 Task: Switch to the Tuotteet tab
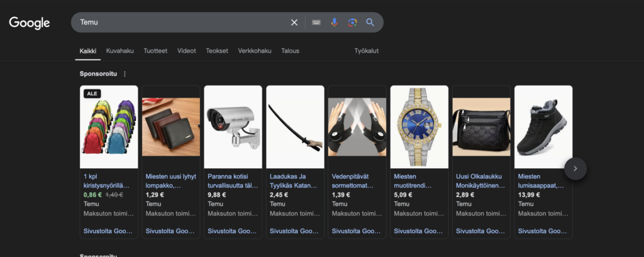tap(155, 51)
